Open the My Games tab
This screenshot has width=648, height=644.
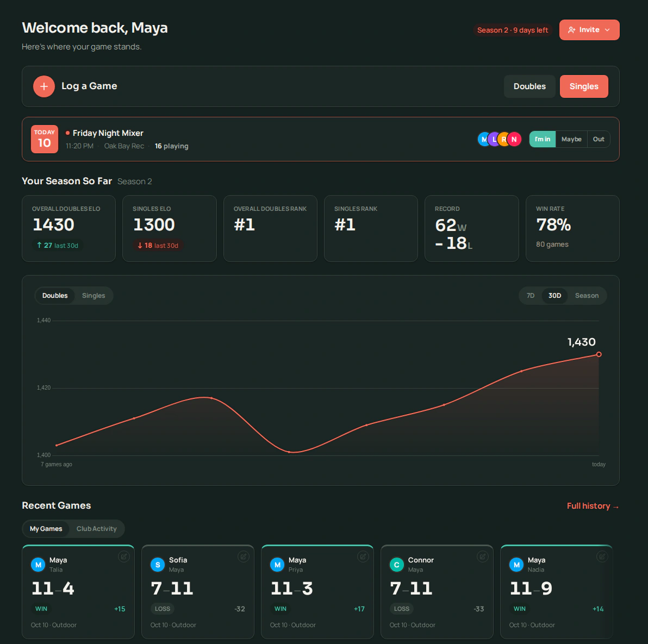46,529
